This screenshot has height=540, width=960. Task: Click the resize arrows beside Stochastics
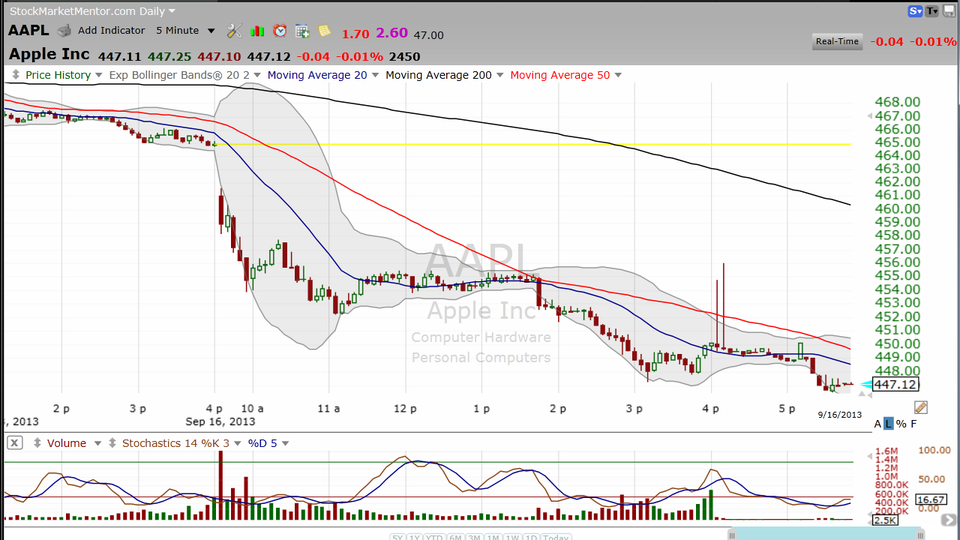coord(112,443)
